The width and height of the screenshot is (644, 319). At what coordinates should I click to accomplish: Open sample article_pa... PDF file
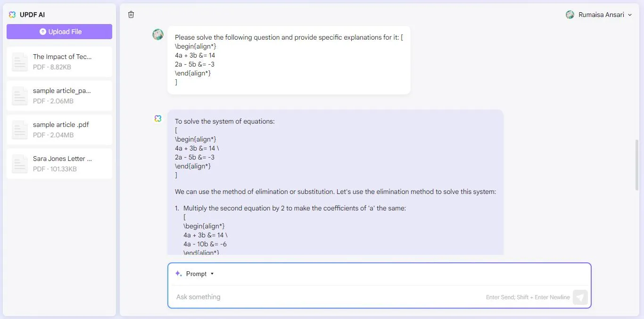(x=59, y=96)
